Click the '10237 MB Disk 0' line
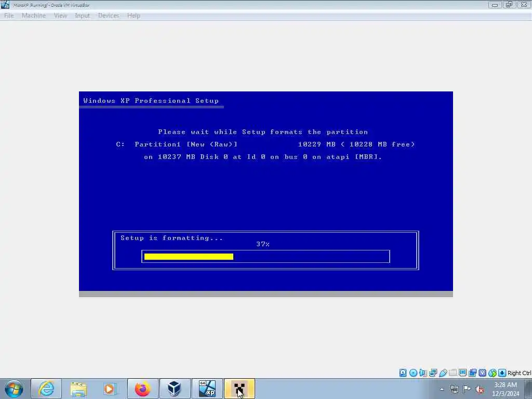Screen dimensions: 532x399 pyautogui.click(x=263, y=157)
